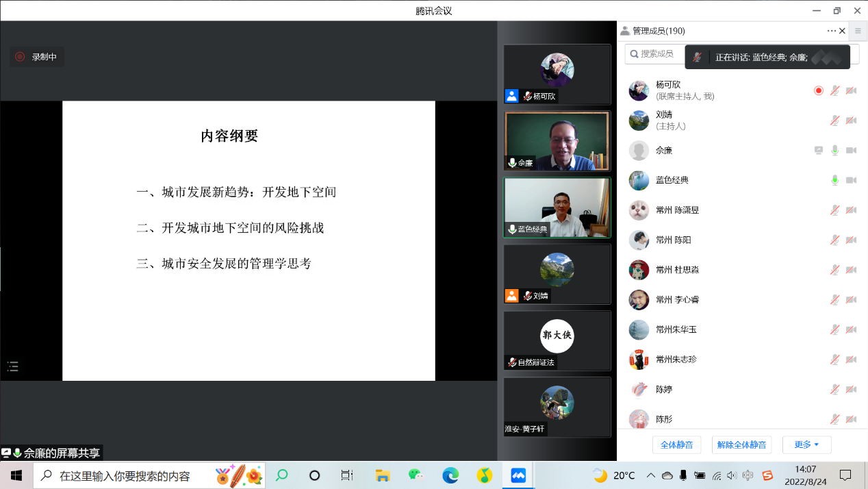Toggle microphone for 蓝色经典 in member list
Image resolution: width=868 pixels, height=489 pixels.
(x=834, y=180)
